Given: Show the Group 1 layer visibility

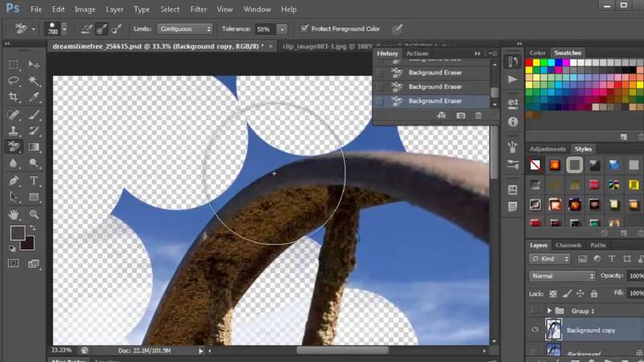Looking at the screenshot, I should (x=535, y=311).
